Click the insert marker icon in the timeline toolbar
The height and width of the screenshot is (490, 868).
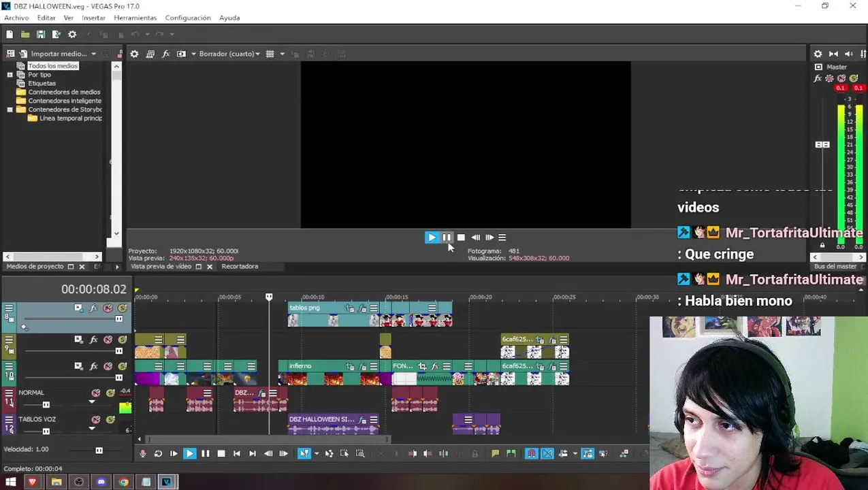tap(496, 454)
